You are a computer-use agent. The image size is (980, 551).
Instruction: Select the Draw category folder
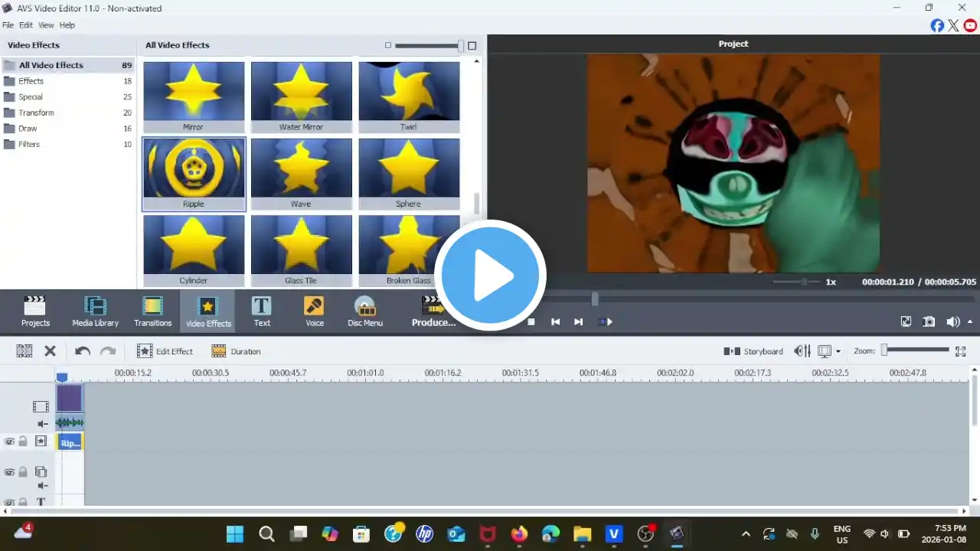pos(67,129)
